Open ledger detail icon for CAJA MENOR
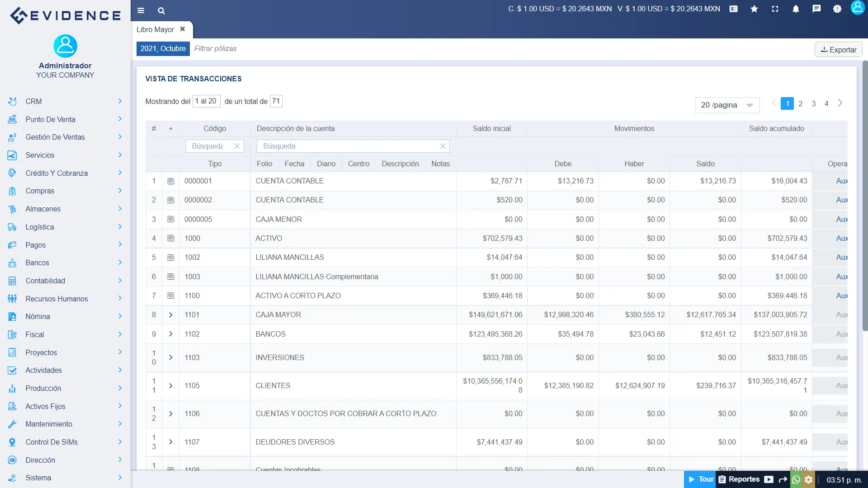Viewport: 868px width, 488px height. pos(171,219)
